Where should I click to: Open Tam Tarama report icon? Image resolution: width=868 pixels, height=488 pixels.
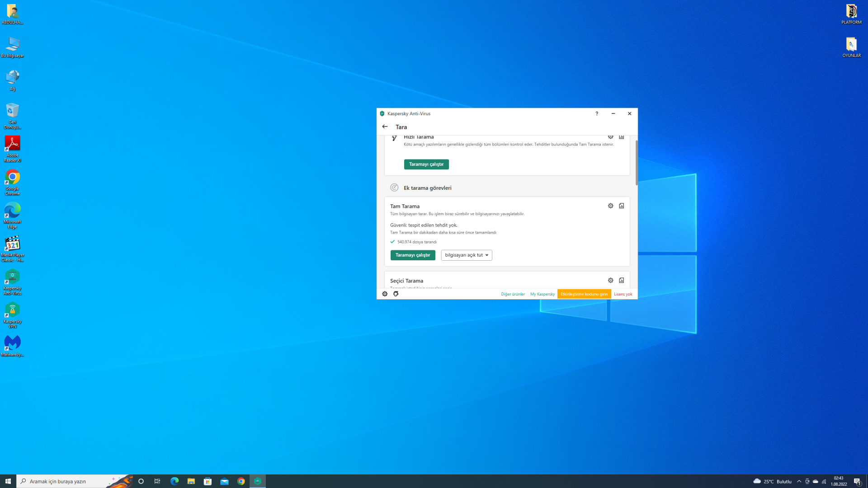(622, 206)
